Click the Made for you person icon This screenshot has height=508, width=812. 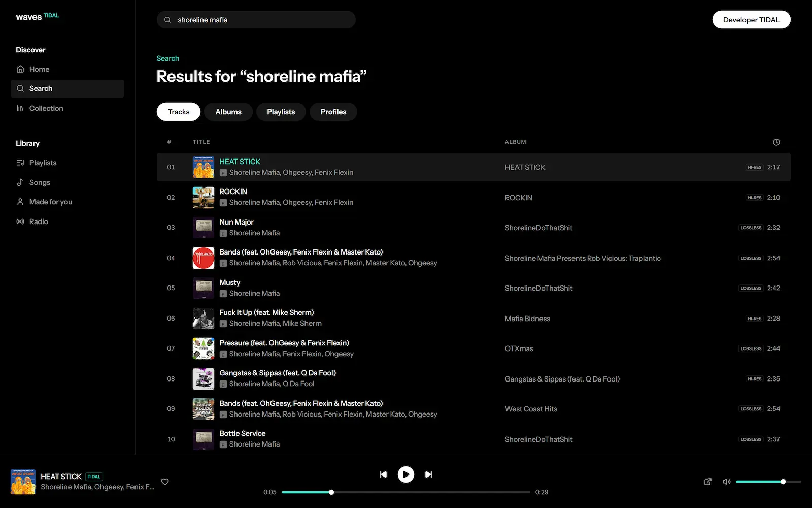click(x=20, y=202)
